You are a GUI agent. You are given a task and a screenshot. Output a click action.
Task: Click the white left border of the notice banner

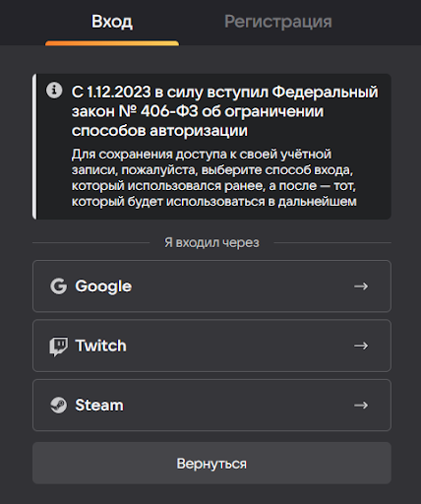point(34,147)
